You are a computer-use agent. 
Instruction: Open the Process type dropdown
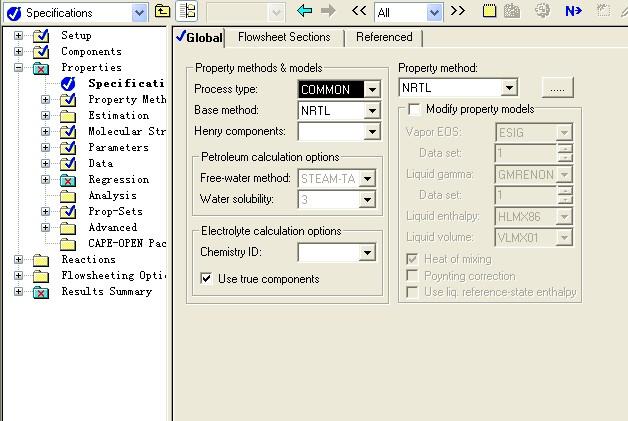point(372,89)
